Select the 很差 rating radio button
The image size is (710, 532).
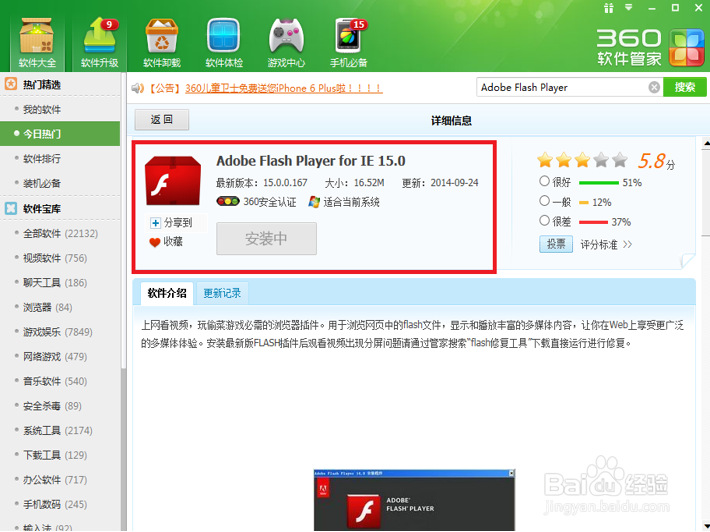pyautogui.click(x=544, y=220)
